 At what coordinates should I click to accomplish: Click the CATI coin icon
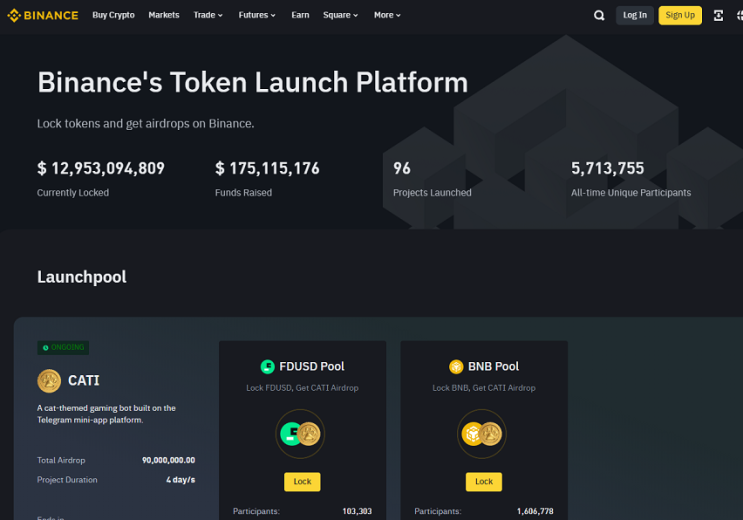[49, 381]
